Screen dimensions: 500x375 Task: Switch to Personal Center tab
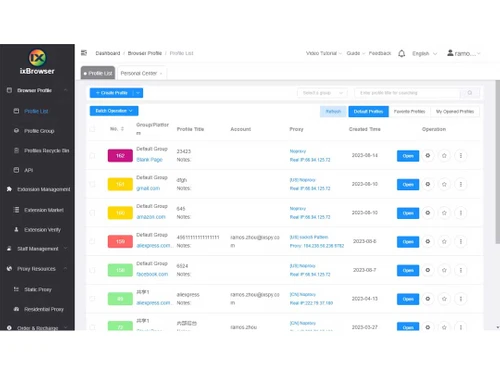142,73
